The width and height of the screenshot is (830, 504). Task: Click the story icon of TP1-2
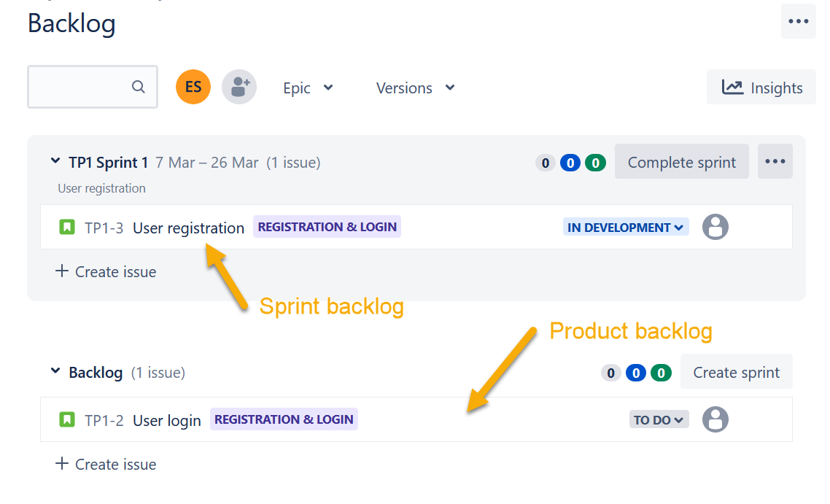66,420
